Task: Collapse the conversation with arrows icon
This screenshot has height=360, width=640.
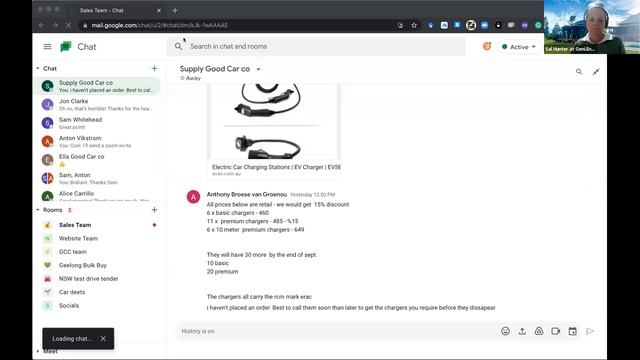Action: coord(596,72)
